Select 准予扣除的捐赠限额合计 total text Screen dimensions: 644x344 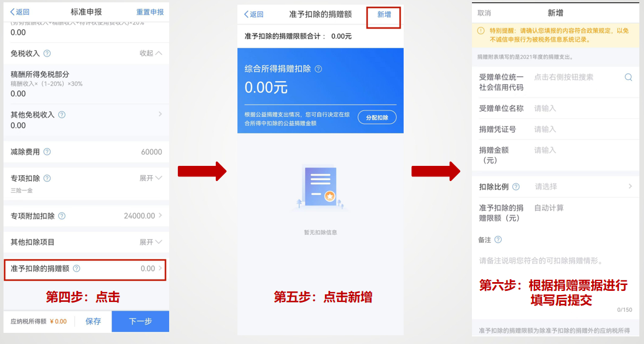[x=297, y=36]
